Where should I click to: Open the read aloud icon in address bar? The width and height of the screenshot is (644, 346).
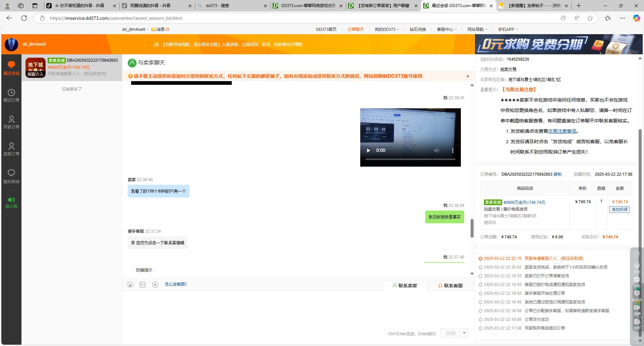tap(577, 18)
